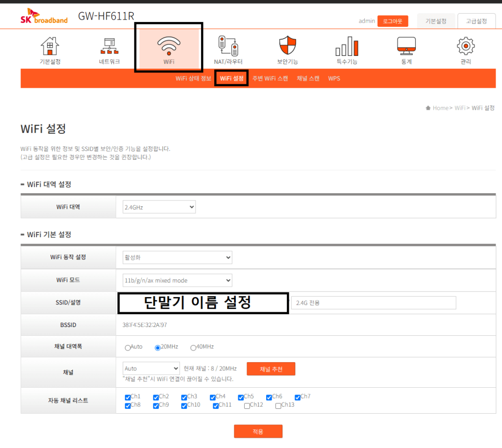This screenshot has height=448, width=502.
Task: Expand the 채널 Auto dropdown
Action: coord(151,368)
